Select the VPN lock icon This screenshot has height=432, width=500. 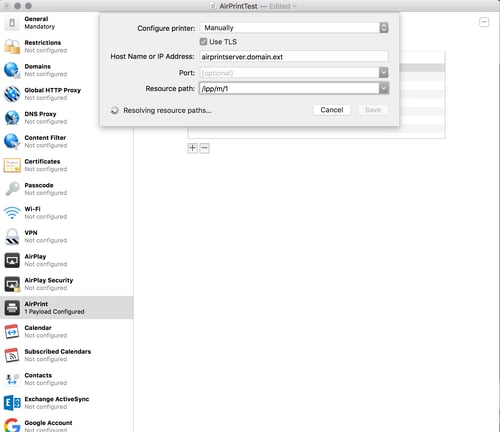click(12, 236)
